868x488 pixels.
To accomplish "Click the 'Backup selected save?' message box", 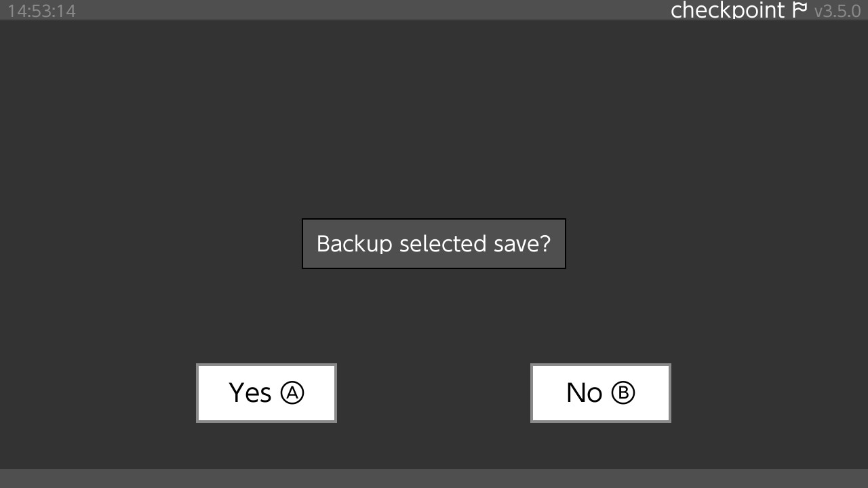I will tap(434, 244).
